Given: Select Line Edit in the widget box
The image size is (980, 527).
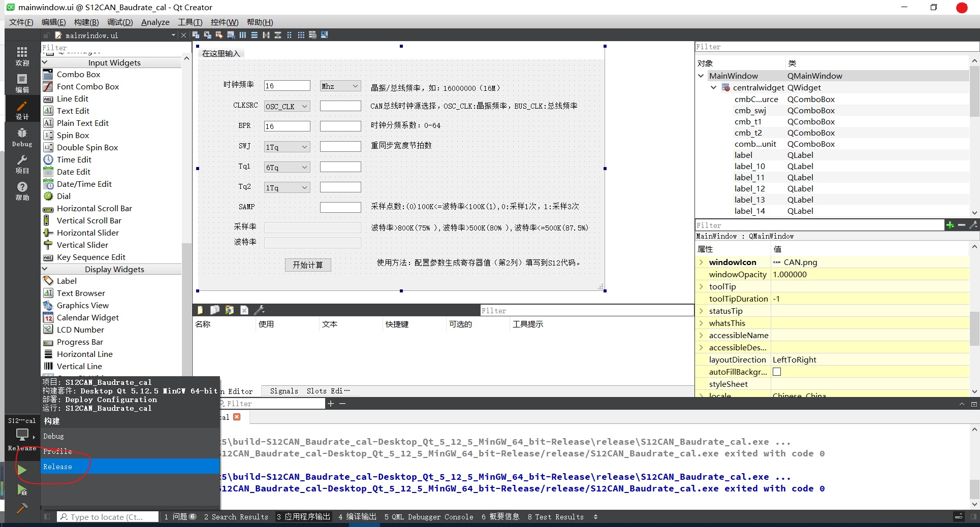Looking at the screenshot, I should tap(73, 98).
